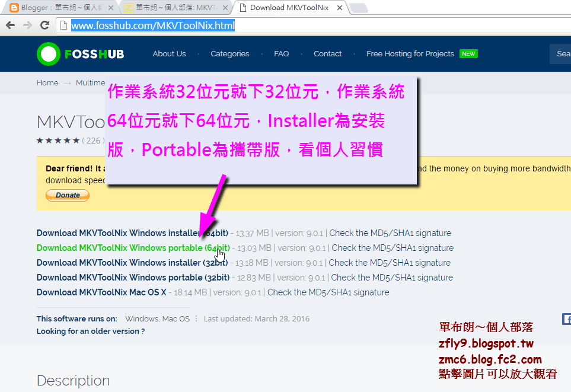Click the 'Last updated: March 28, 2016' text

256,319
